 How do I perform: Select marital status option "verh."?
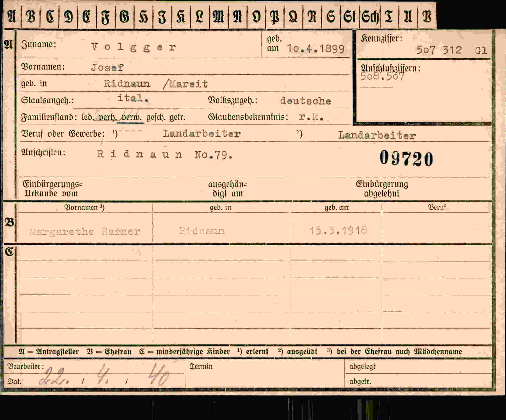tap(108, 117)
